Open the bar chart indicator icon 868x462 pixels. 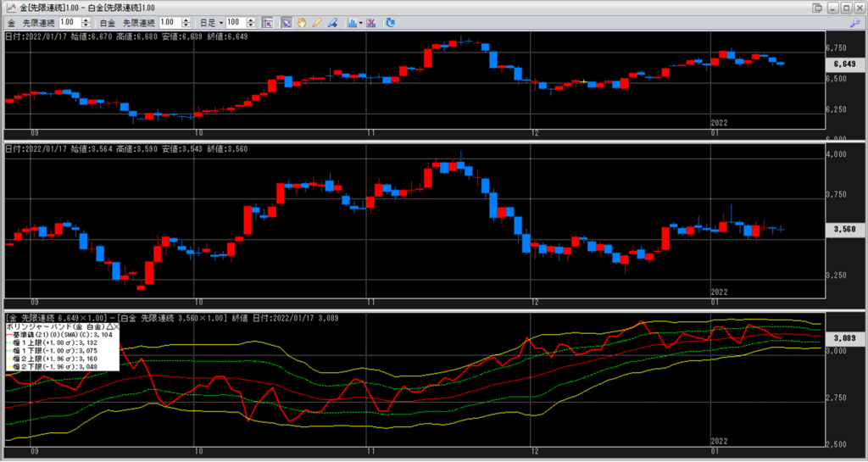coord(350,21)
